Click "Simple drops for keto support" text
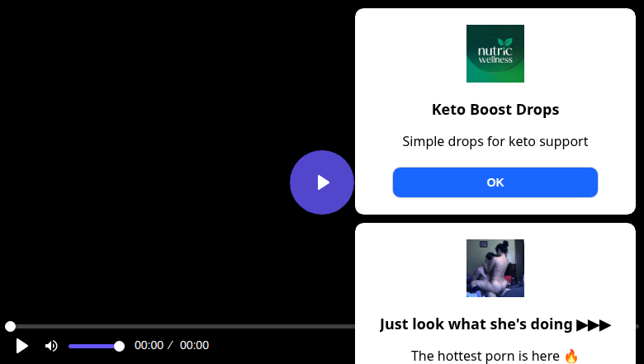 point(495,141)
